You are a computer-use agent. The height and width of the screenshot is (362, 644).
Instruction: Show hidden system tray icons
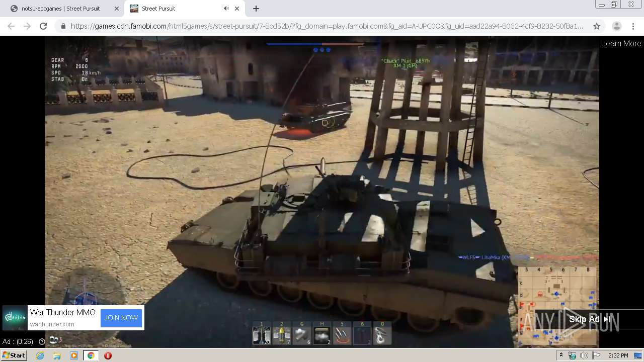coord(561,355)
